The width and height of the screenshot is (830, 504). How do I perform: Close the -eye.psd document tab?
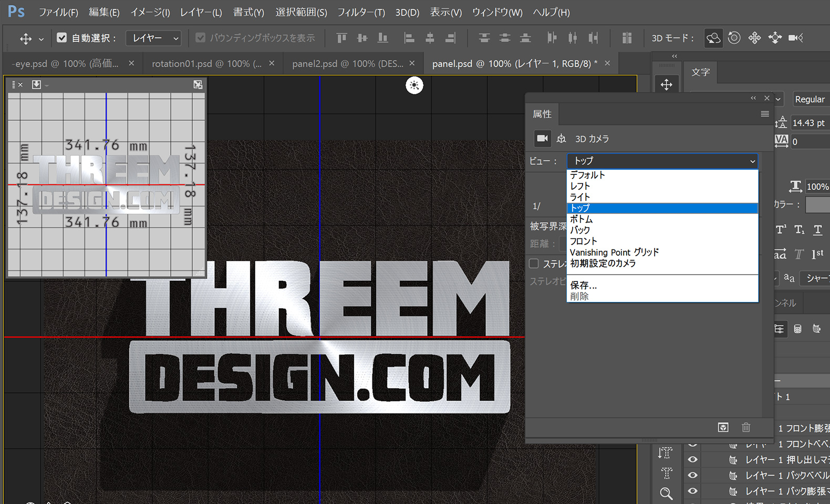[x=131, y=63]
